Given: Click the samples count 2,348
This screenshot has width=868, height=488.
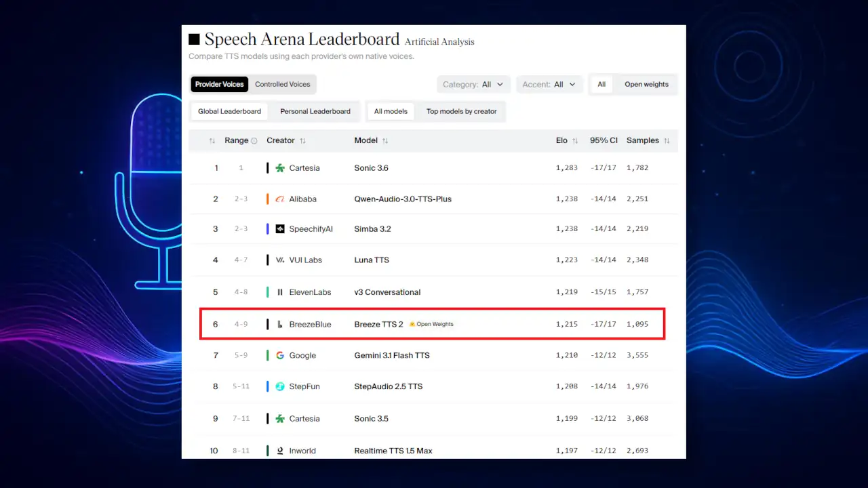Looking at the screenshot, I should (x=637, y=260).
